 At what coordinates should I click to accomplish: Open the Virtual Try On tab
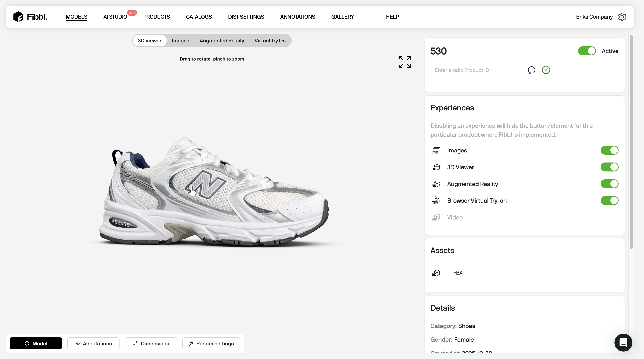270,41
